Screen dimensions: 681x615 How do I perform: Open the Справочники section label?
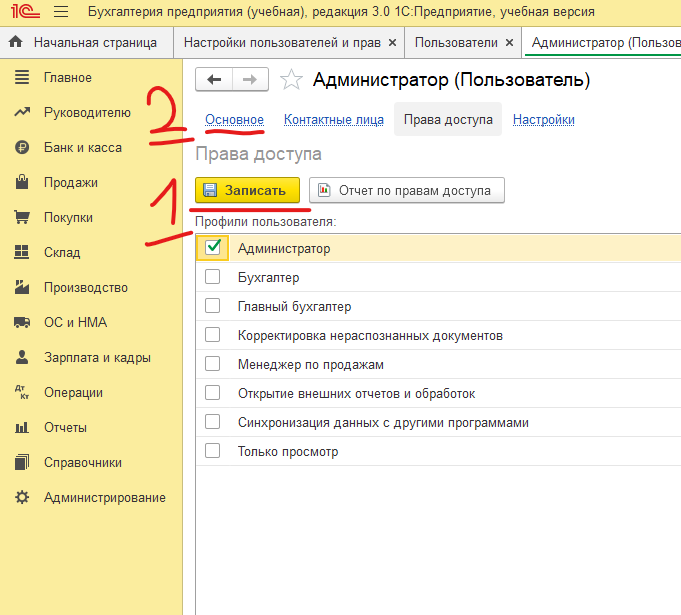[83, 463]
